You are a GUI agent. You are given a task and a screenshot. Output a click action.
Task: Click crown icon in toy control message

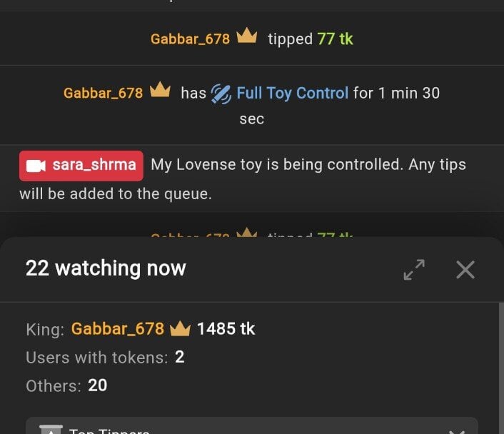160,89
